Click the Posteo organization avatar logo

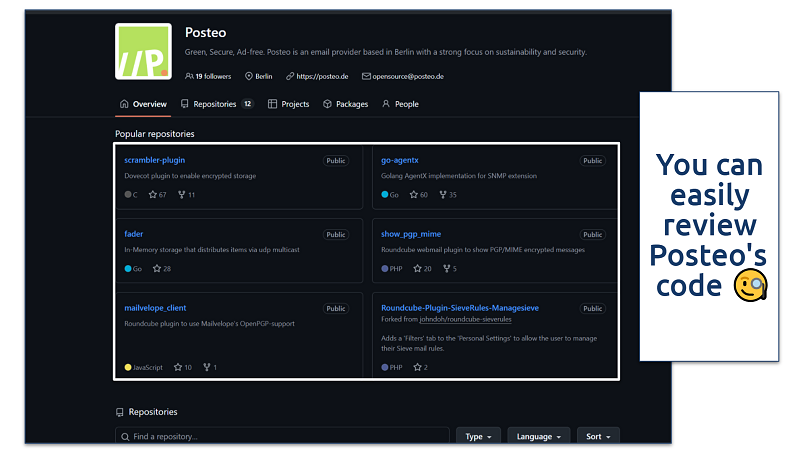click(x=143, y=51)
